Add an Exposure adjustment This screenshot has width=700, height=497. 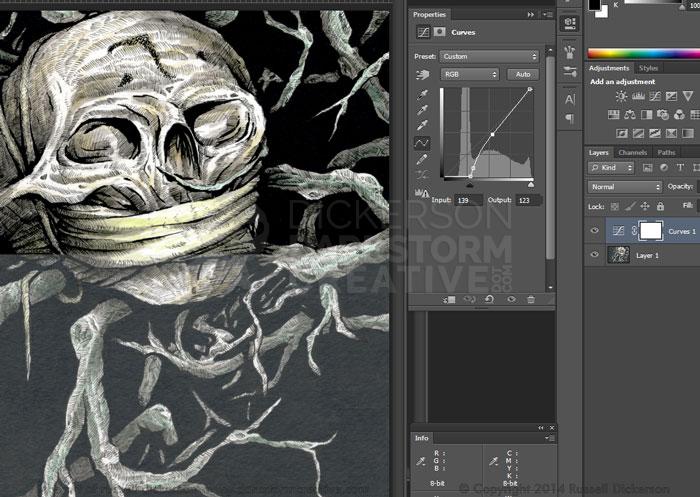coord(671,96)
